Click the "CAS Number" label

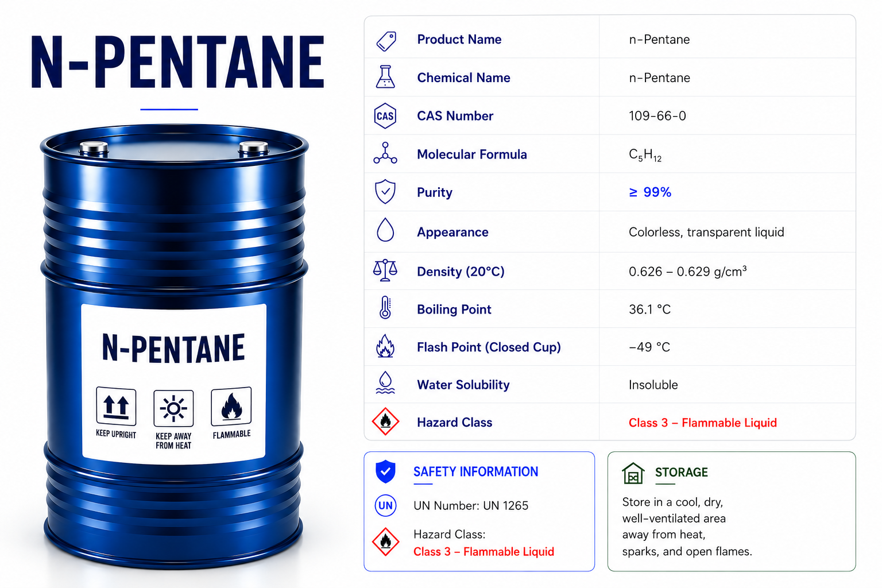pos(455,116)
